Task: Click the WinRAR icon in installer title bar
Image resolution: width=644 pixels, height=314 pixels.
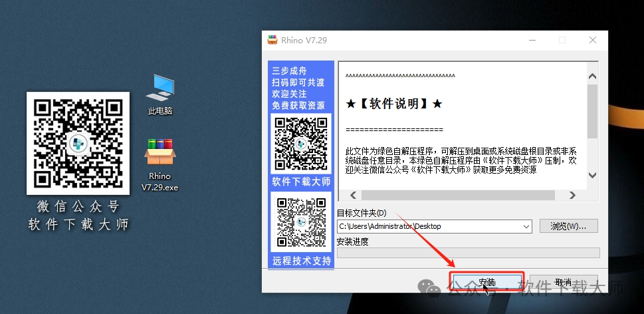Action: [272, 40]
